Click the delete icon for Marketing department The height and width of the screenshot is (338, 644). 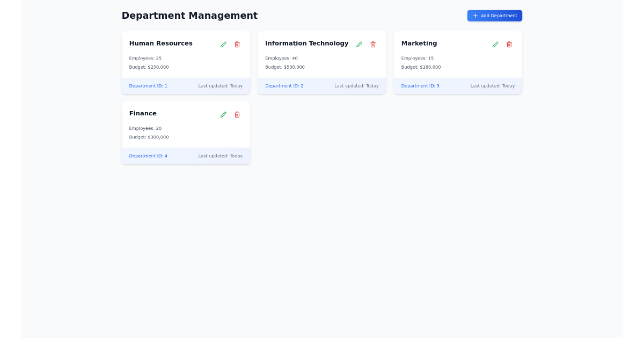click(509, 45)
